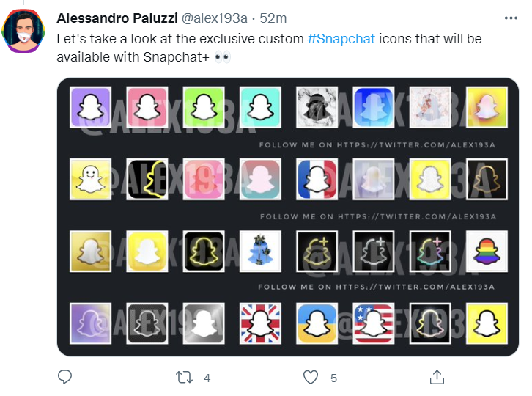Click the purple Snapchat ghost icon

[90, 109]
